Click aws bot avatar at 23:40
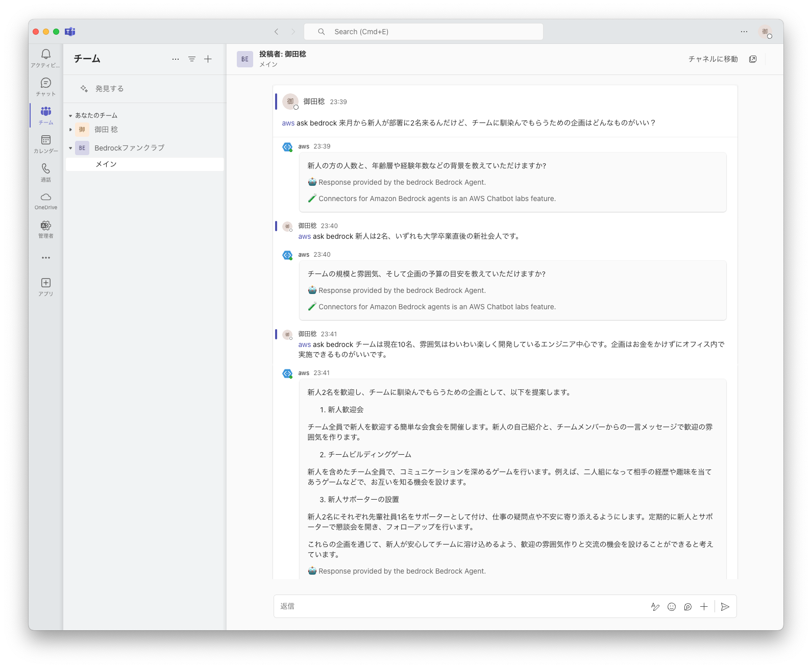Screen dimensions: 812x668 point(287,255)
